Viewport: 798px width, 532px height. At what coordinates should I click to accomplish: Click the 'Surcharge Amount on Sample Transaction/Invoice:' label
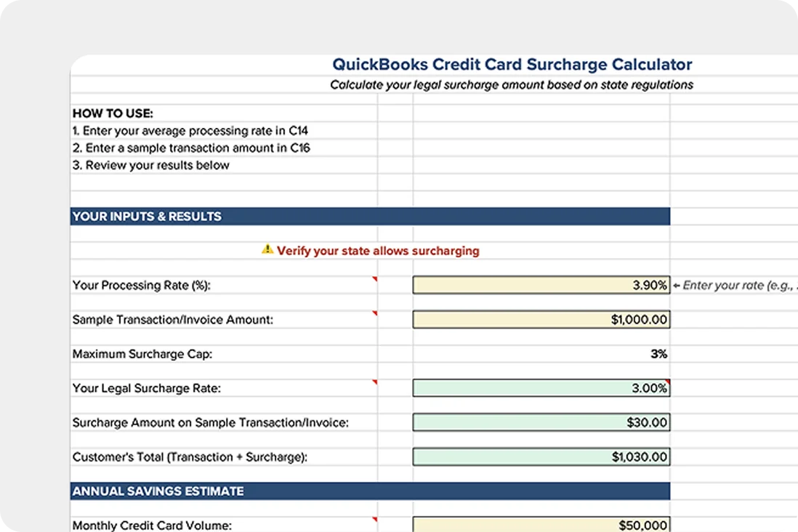[x=210, y=422]
